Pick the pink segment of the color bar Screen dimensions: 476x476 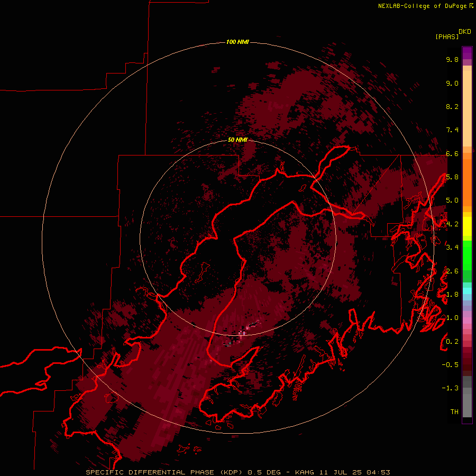pos(467,321)
